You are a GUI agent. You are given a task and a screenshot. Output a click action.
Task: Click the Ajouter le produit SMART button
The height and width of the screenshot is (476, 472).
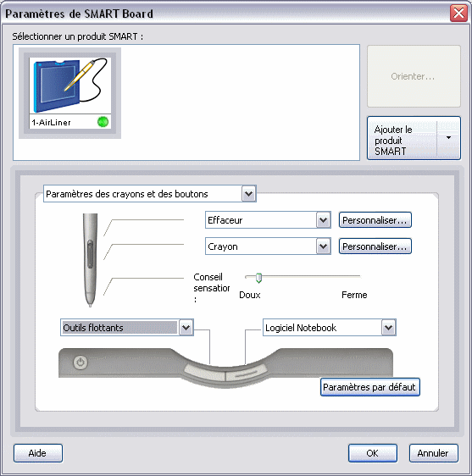tap(403, 138)
